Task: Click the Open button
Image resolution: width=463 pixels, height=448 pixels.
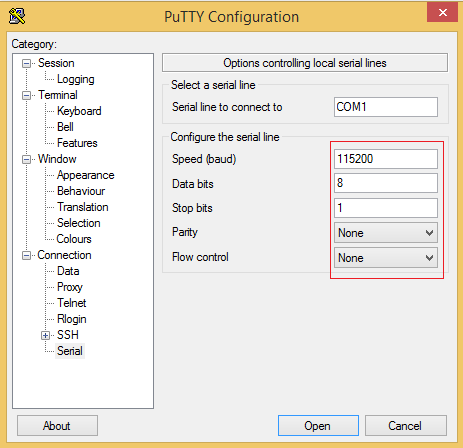Action: (x=318, y=426)
